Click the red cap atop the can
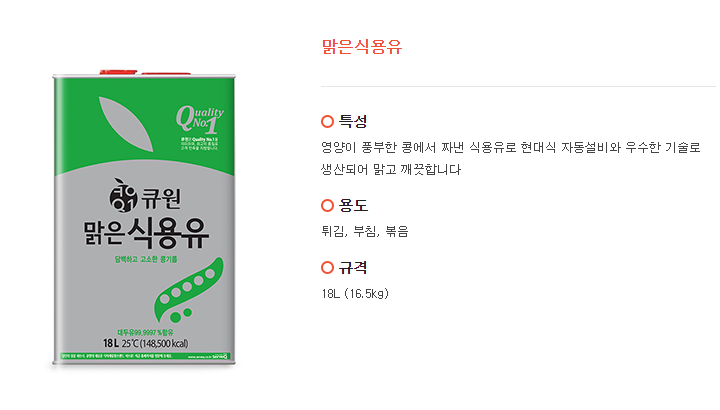720x410 pixels. coord(118,72)
